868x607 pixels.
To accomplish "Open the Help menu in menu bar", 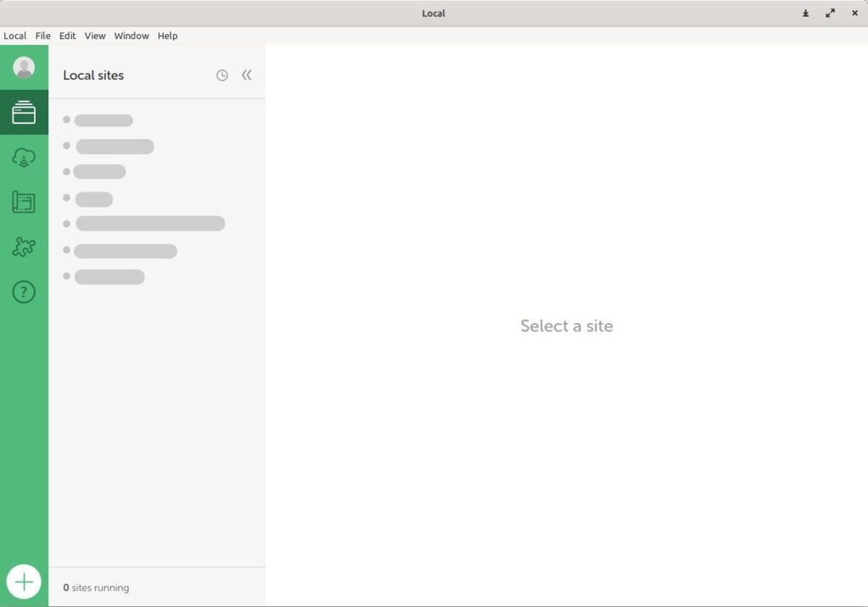I will (168, 36).
